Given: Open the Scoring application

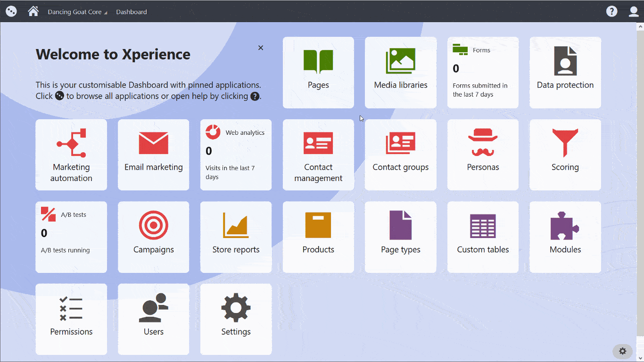Looking at the screenshot, I should [x=565, y=155].
